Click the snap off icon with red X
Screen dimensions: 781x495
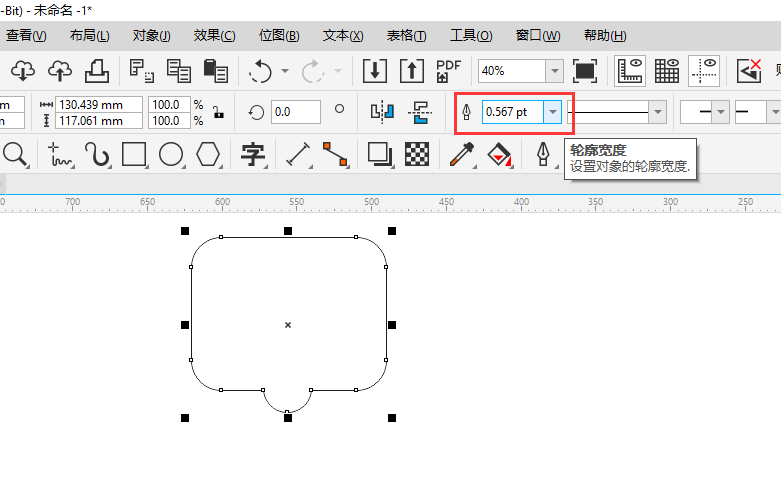pyautogui.click(x=749, y=71)
